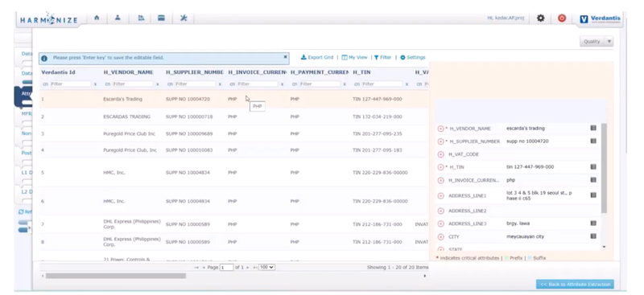Click the H_INVOICE_CURRENCY filter field
The height and width of the screenshot is (295, 644).
pos(258,84)
